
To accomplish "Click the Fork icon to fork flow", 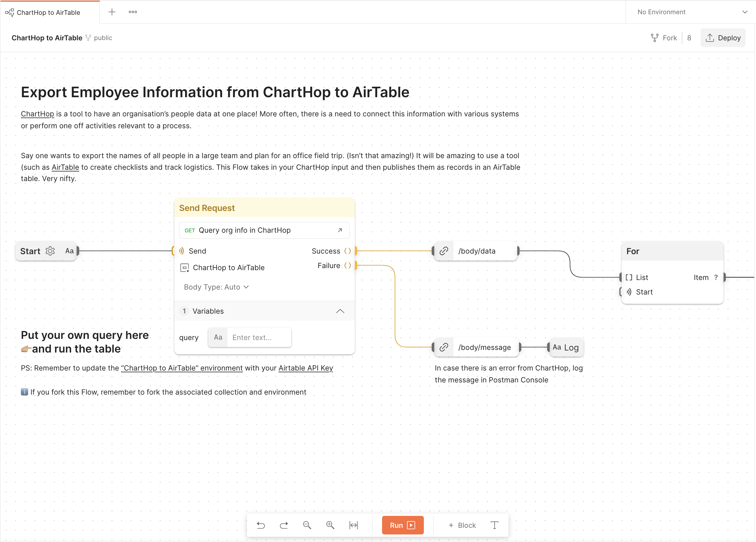I will [x=653, y=37].
